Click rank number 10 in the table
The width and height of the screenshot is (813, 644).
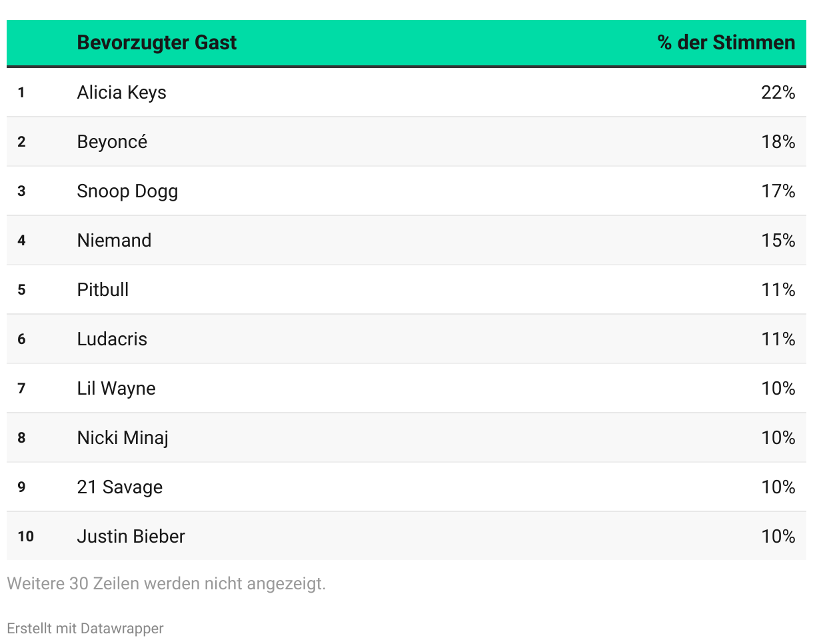click(25, 537)
